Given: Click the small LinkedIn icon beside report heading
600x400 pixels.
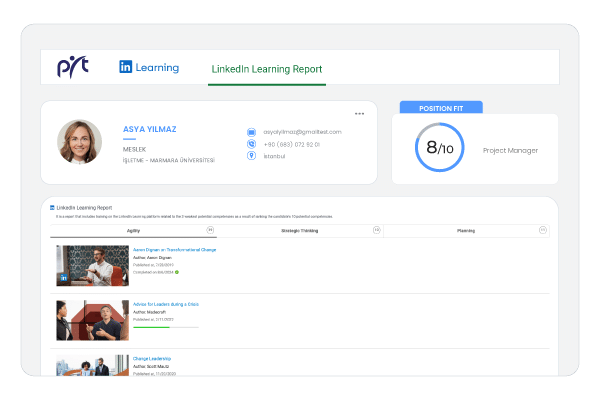Looking at the screenshot, I should coord(52,207).
